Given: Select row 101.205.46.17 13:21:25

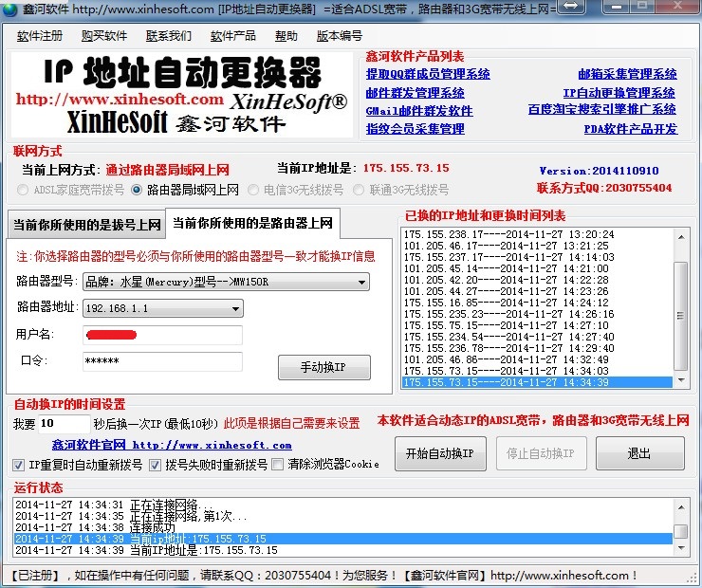Looking at the screenshot, I should tap(538, 246).
